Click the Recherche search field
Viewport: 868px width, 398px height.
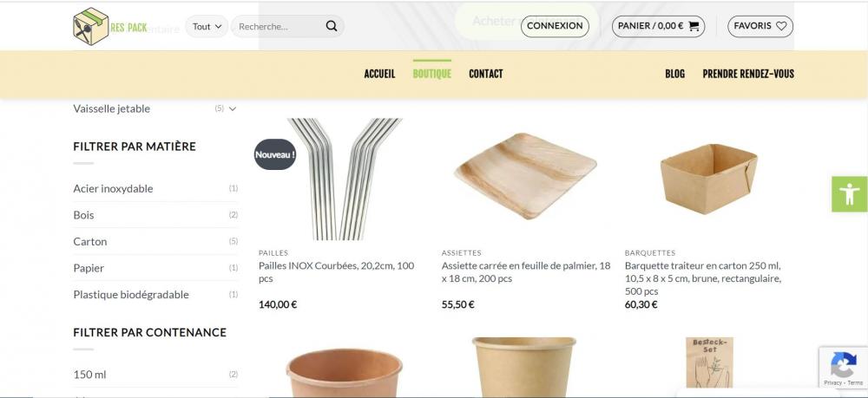coord(279,27)
